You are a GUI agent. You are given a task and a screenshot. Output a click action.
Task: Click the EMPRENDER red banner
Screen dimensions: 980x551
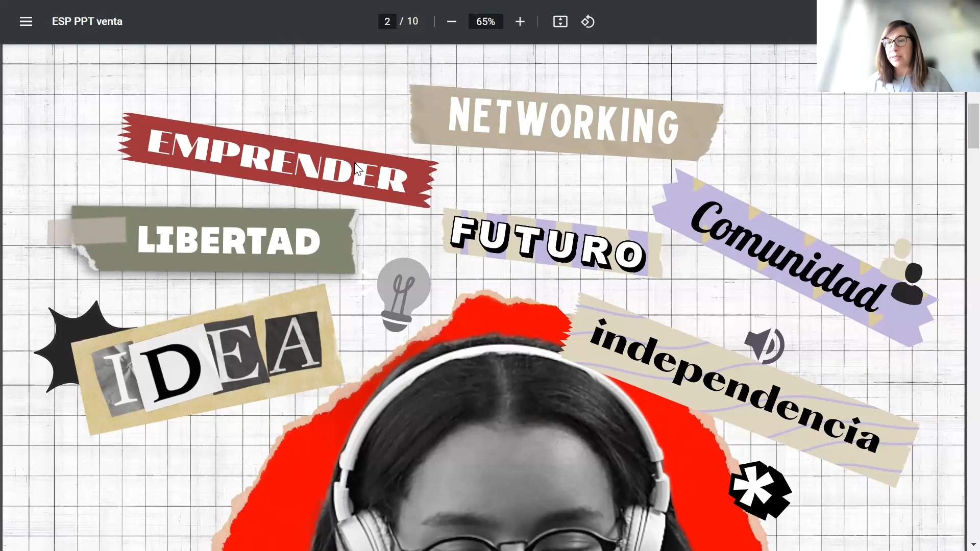pyautogui.click(x=277, y=160)
